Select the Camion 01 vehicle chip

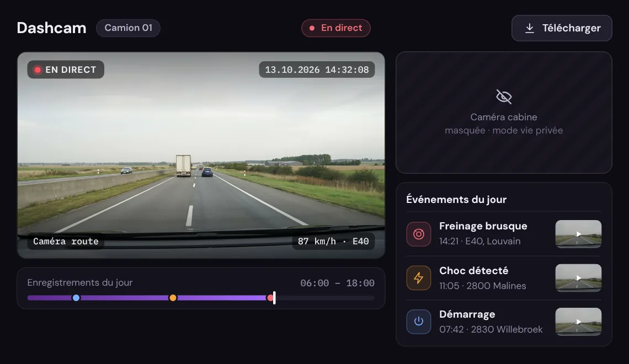pos(129,28)
